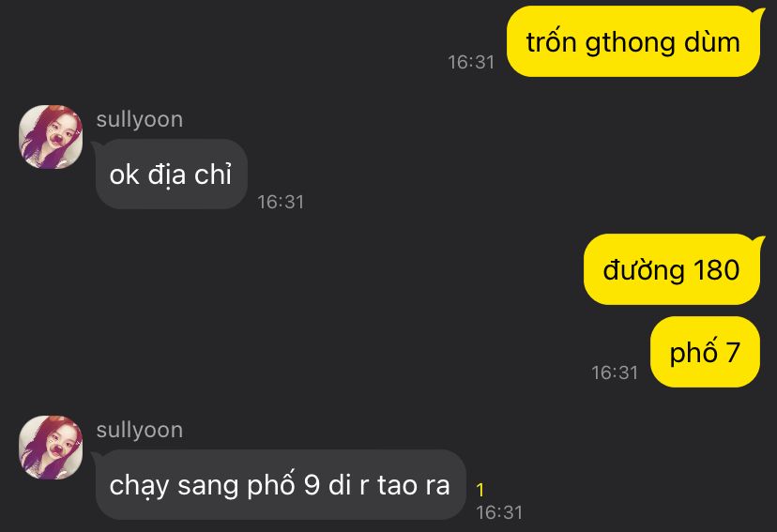Open sullyoon's avatar above "ok địa chỉ"
The image size is (777, 532).
(x=51, y=137)
